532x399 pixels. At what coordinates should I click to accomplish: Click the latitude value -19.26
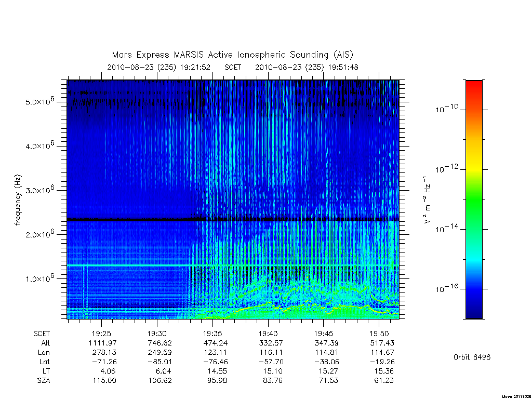click(x=382, y=362)
